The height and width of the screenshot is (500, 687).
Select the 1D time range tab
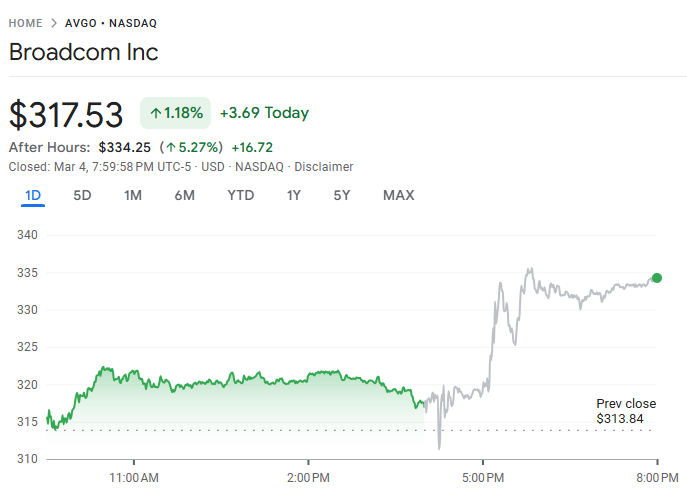pyautogui.click(x=33, y=195)
